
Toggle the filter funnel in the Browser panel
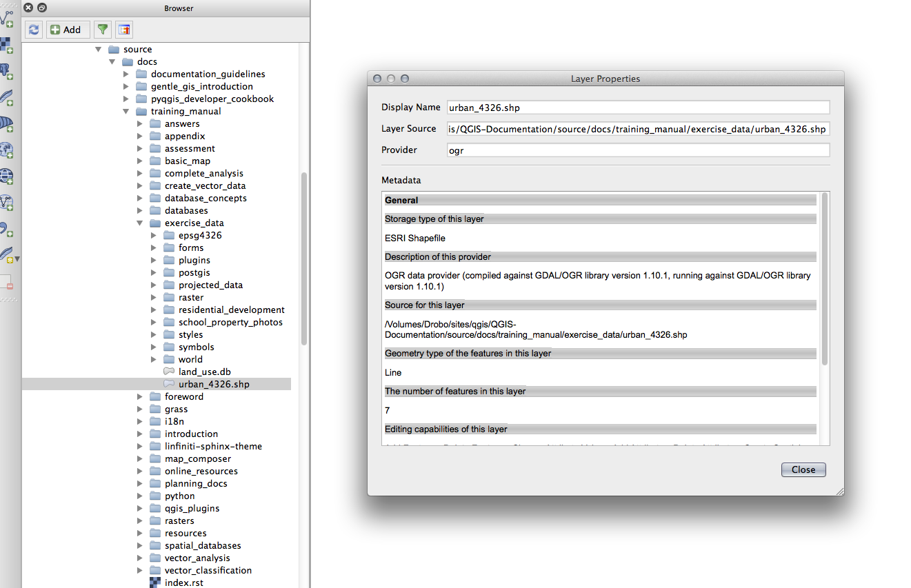[x=102, y=29]
